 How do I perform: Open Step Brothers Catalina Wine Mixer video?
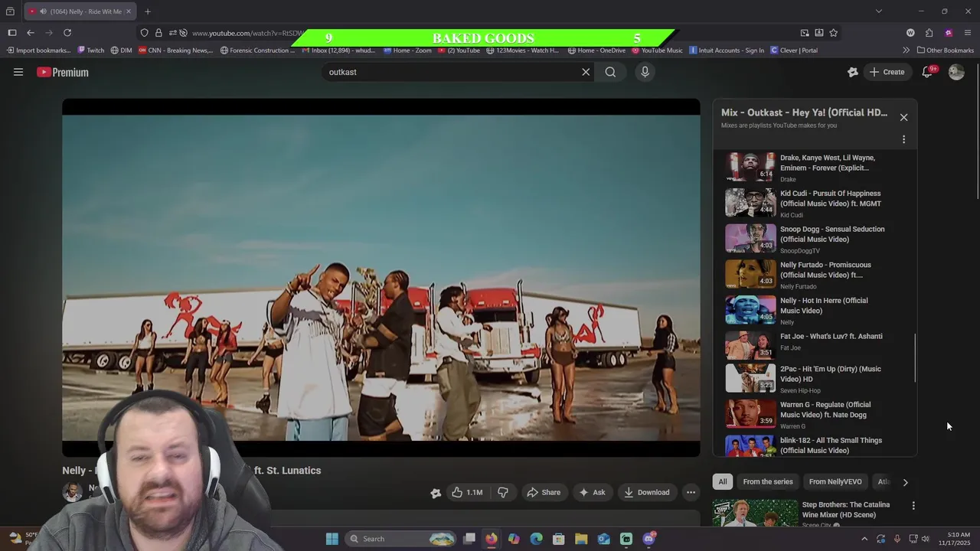812,513
